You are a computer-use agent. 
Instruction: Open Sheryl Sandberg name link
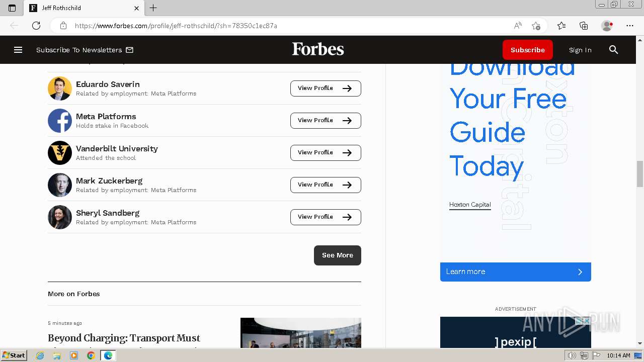[108, 213]
